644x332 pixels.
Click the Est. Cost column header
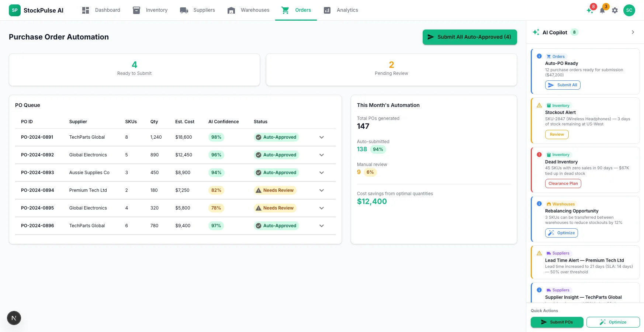[x=185, y=122]
